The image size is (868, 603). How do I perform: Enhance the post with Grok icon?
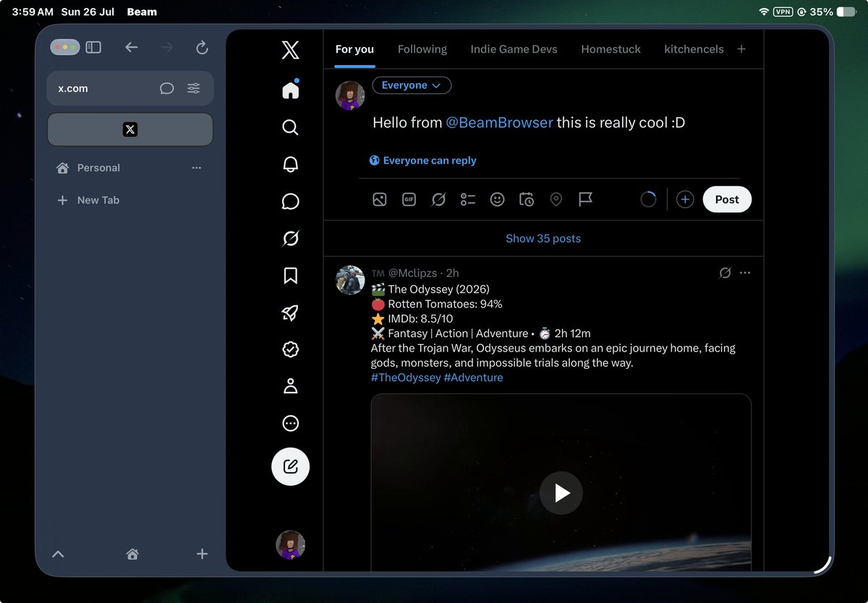(438, 200)
